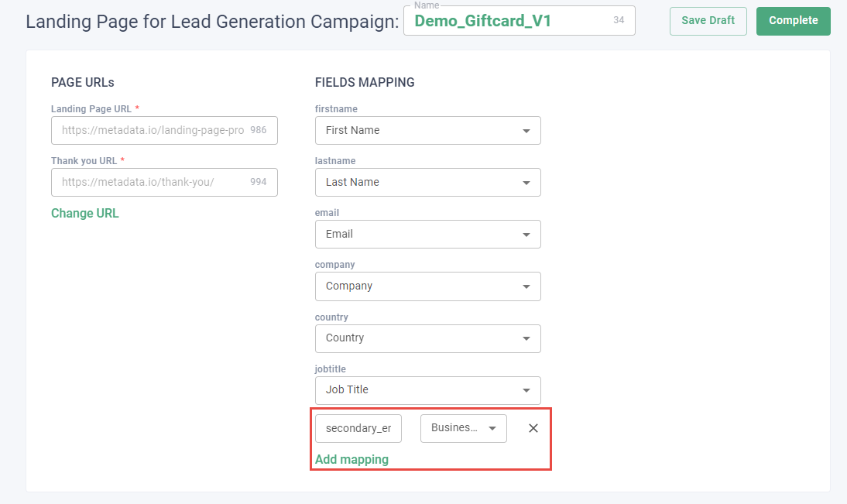The width and height of the screenshot is (847, 504).
Task: Remove the secondary_er mapping with the X icon
Action: [x=533, y=428]
